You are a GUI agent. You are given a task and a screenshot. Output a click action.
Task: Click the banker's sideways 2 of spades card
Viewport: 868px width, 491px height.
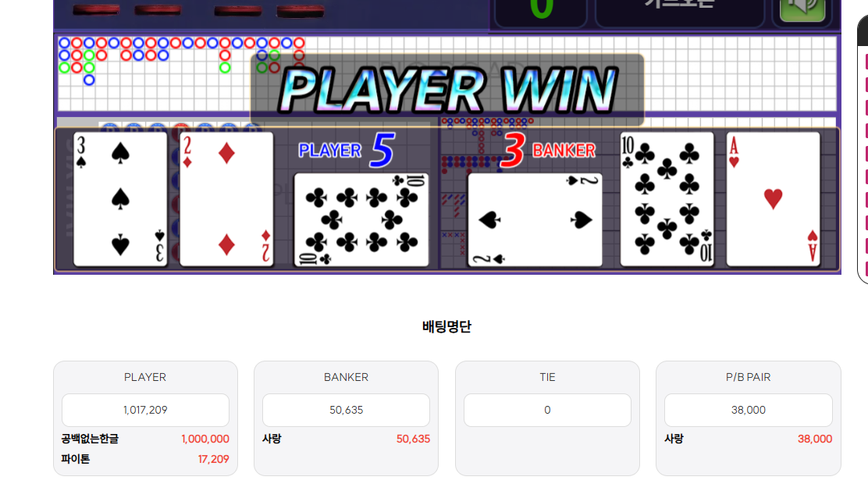point(535,220)
